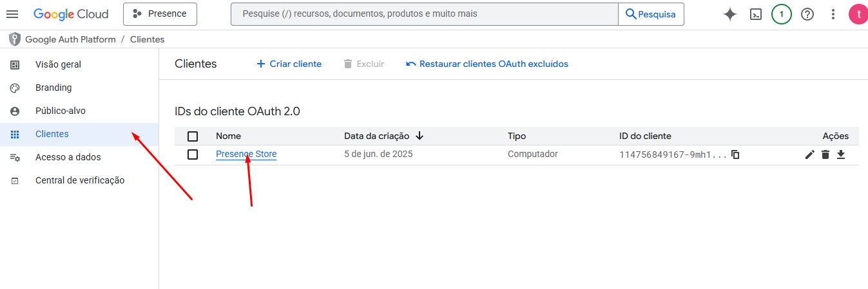Viewport: 868px width, 289px height.
Task: Open Público-alvo sidebar item
Action: (79, 111)
